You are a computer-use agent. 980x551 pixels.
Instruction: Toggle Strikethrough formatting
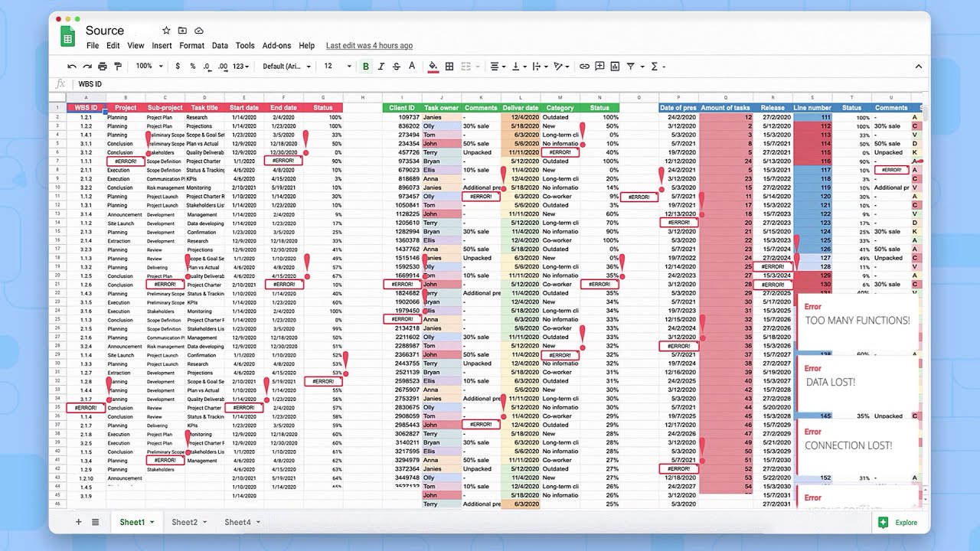click(x=396, y=67)
